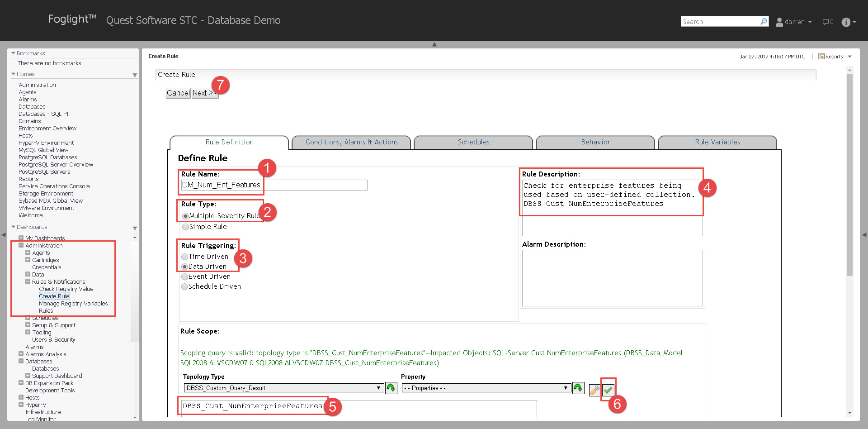Screen dimensions: 868x429
Task: Open the messages speech bubble icon
Action: coord(826,22)
